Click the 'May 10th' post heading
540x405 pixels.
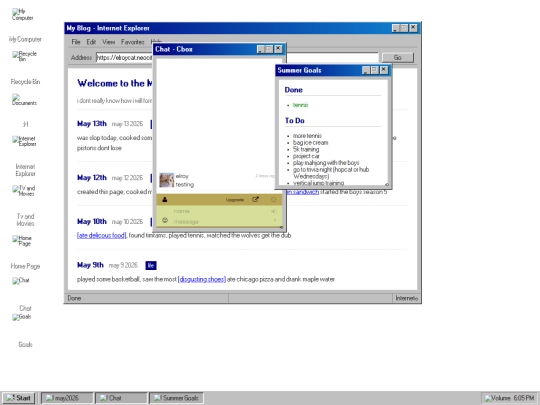[92, 221]
